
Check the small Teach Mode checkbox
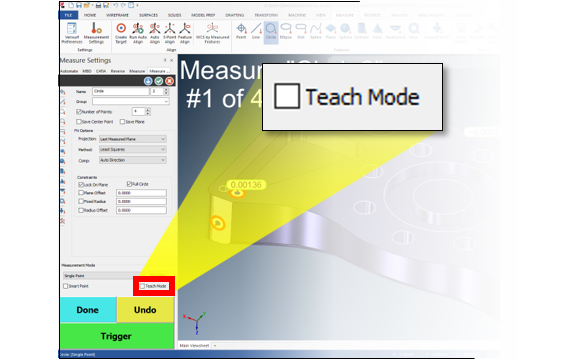[142, 286]
